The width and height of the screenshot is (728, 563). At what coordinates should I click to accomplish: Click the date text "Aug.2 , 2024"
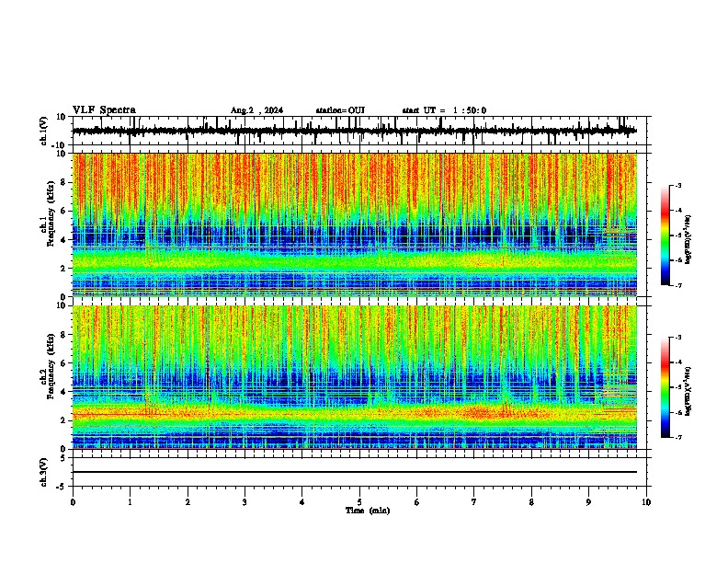coord(256,110)
